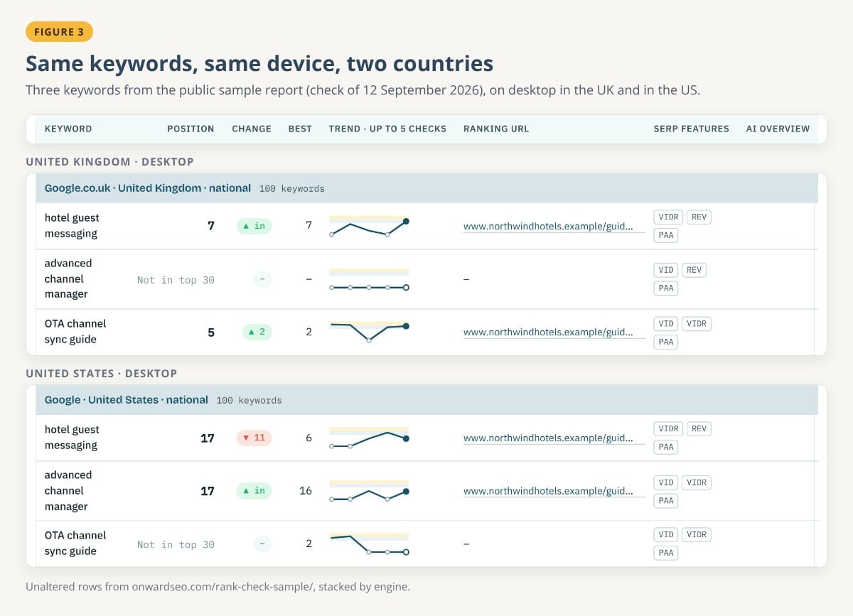Click the dash change badge in US OTA channel sync row

point(262,544)
